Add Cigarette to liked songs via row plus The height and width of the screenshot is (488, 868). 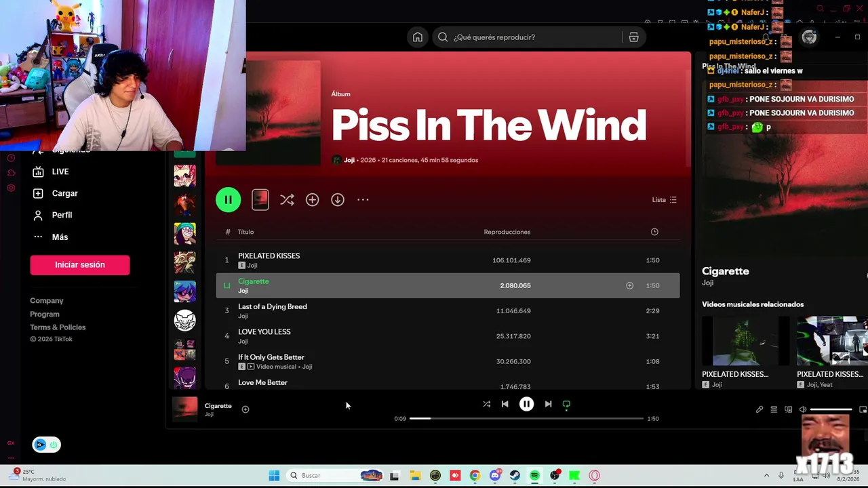pos(629,285)
